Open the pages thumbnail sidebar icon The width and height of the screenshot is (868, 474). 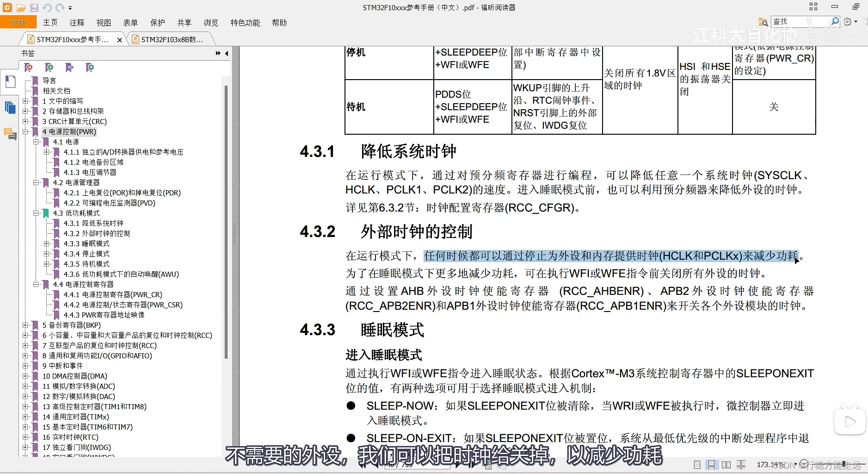pos(10,108)
